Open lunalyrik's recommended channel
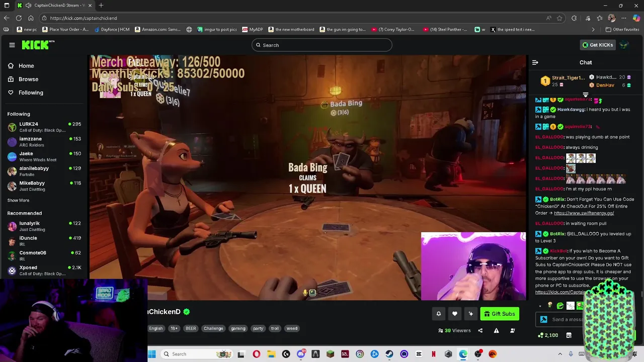644x362 pixels. tap(44, 226)
